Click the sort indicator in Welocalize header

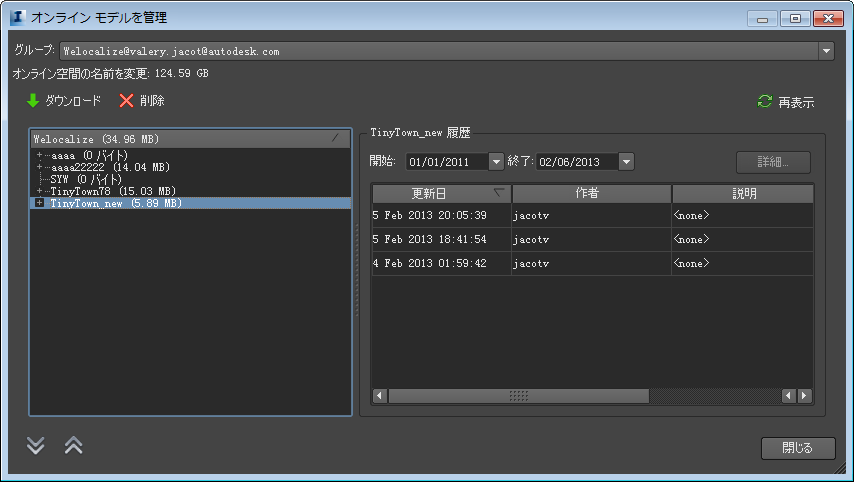click(x=336, y=138)
